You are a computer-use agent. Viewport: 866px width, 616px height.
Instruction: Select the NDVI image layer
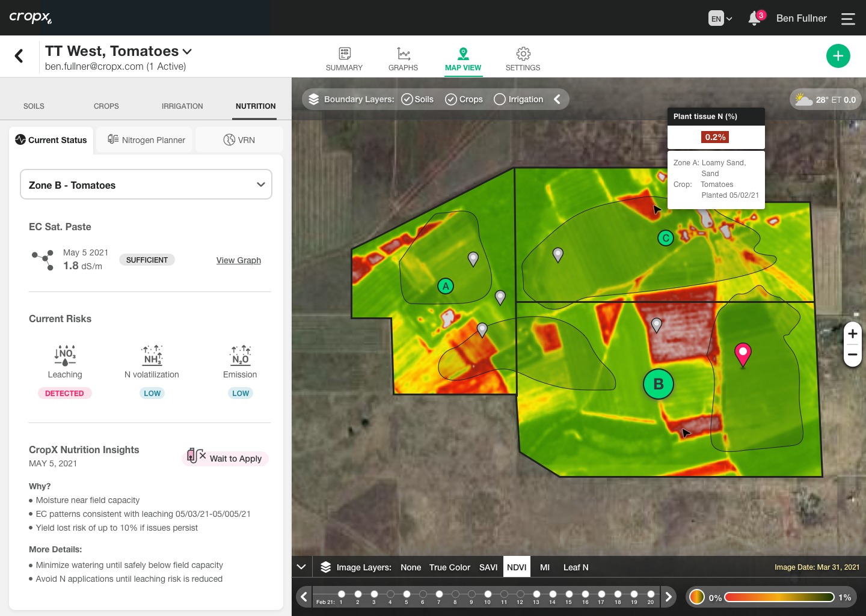pyautogui.click(x=517, y=567)
